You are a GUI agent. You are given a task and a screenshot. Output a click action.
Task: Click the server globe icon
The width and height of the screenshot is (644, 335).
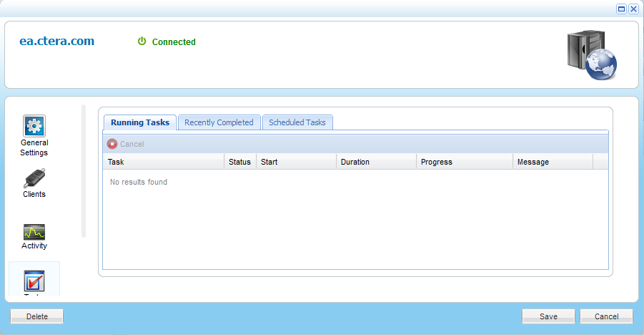tap(592, 54)
